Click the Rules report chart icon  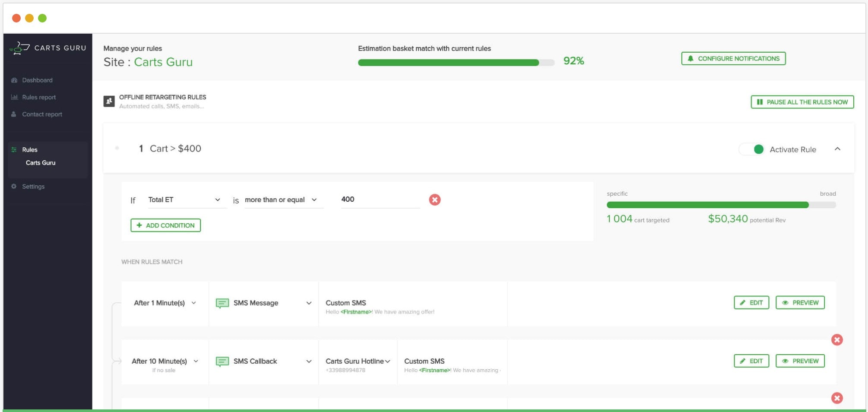click(14, 97)
